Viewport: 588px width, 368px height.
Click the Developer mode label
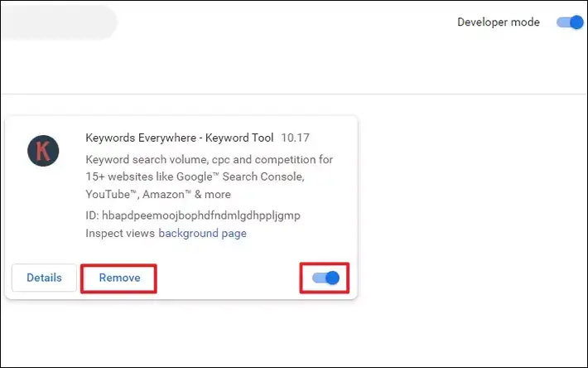(499, 22)
